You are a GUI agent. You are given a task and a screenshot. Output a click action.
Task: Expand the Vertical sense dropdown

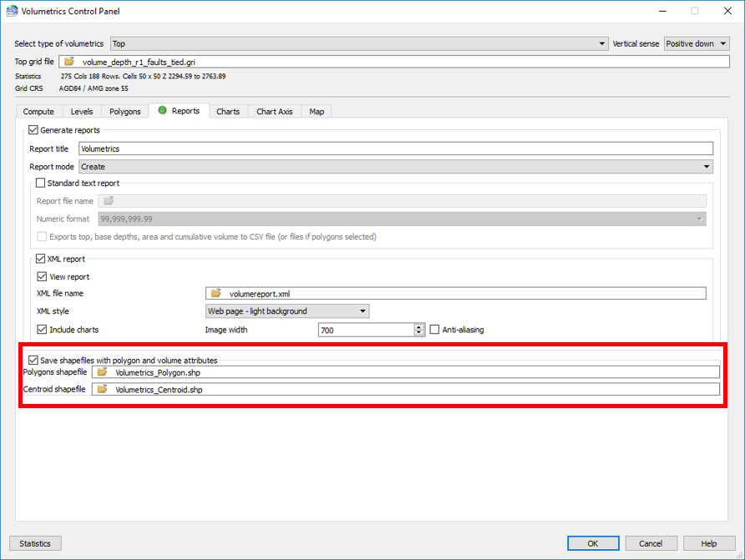pyautogui.click(x=697, y=43)
